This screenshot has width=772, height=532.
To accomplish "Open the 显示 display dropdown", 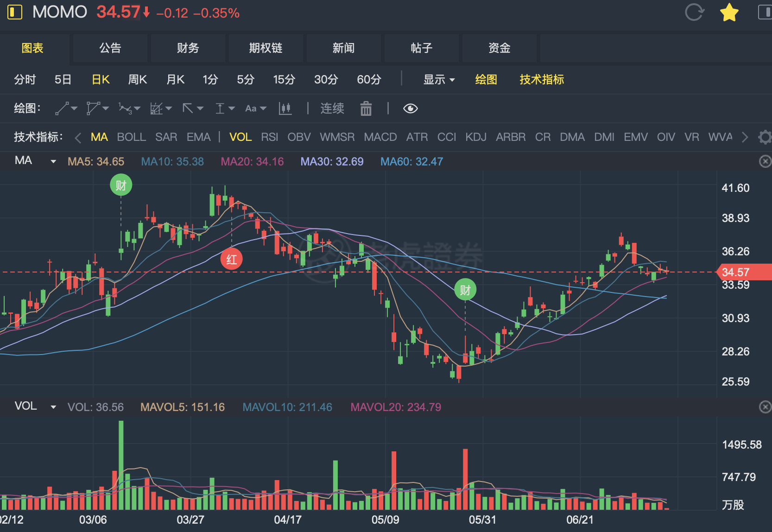I will 438,80.
